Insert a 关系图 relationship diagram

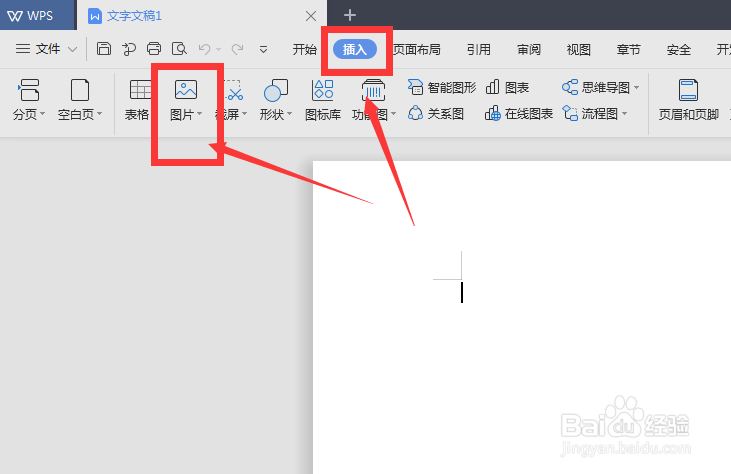[x=435, y=113]
